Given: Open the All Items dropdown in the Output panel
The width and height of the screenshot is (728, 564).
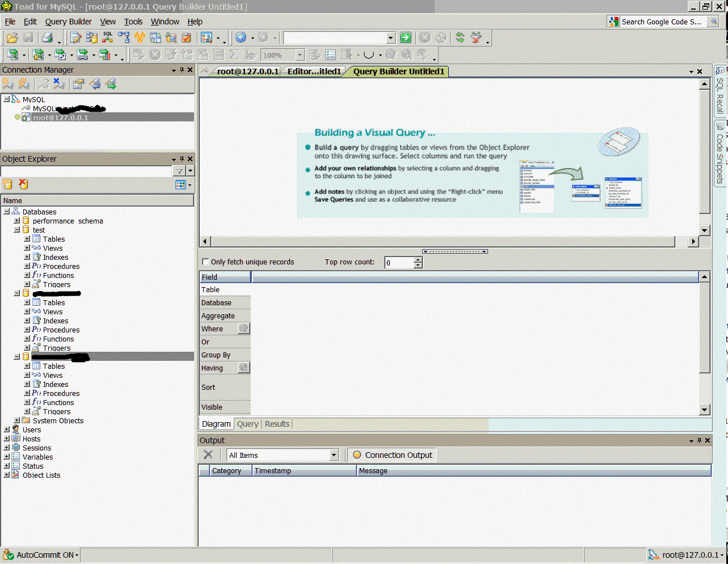Looking at the screenshot, I should point(334,455).
